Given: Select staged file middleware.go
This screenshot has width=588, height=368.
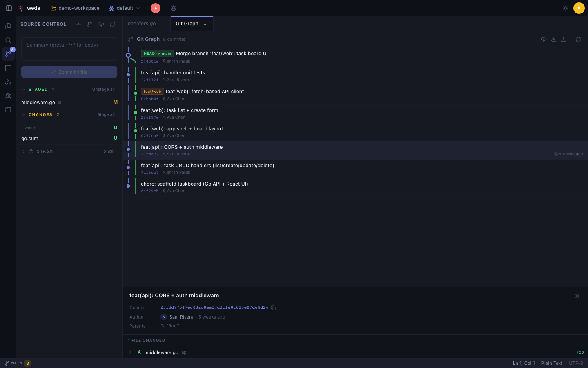Looking at the screenshot, I should click(x=69, y=102).
